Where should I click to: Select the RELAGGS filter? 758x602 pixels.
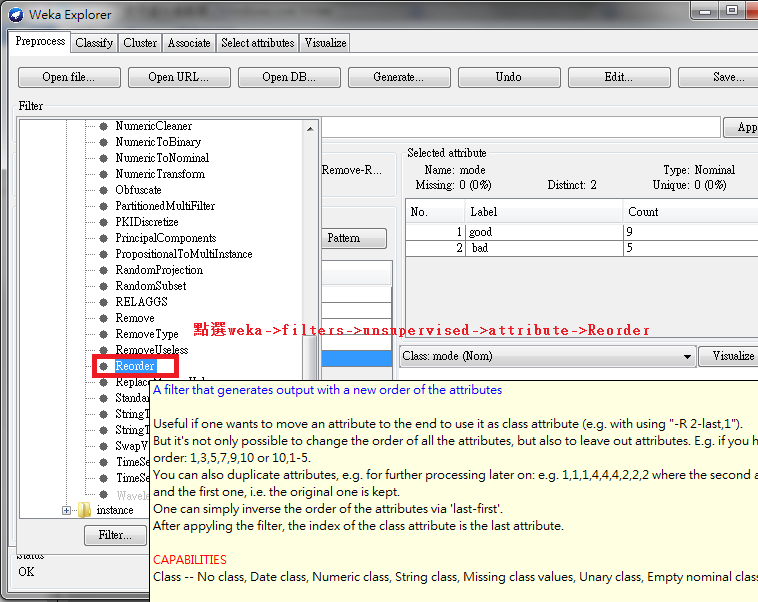click(141, 302)
